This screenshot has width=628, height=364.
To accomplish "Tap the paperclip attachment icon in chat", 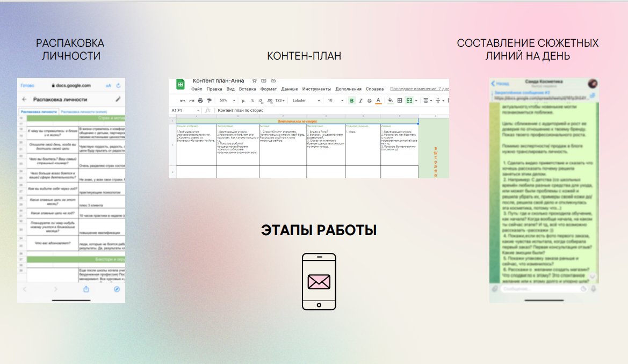I will coord(494,289).
